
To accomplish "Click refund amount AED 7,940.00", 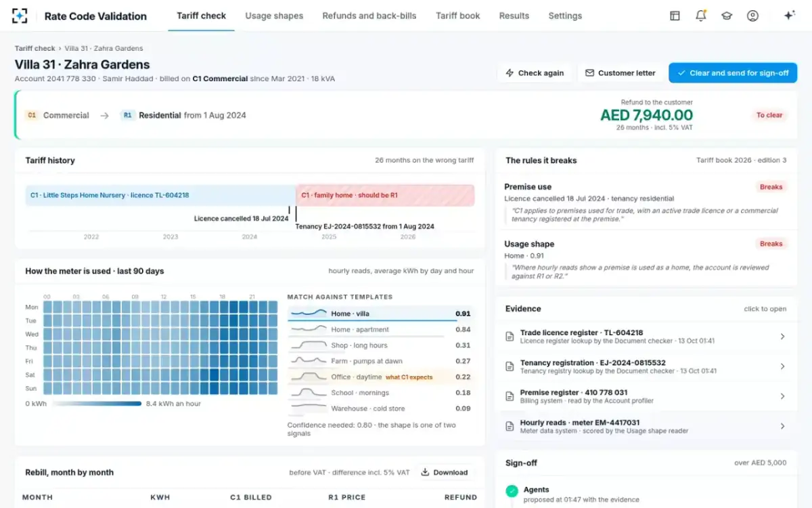I will 646,115.
